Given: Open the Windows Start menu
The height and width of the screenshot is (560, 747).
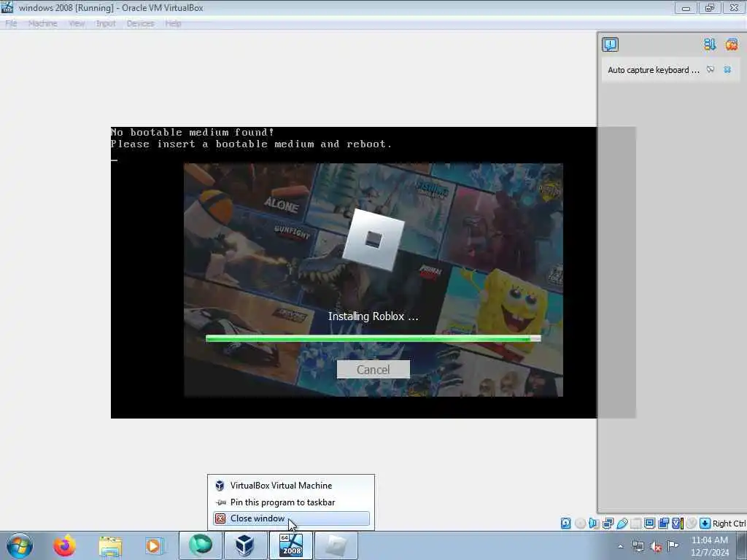Looking at the screenshot, I should 20,545.
